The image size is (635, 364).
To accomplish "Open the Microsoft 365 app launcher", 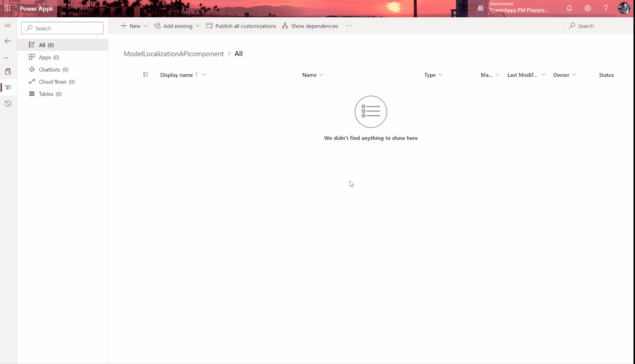I will (7, 8).
